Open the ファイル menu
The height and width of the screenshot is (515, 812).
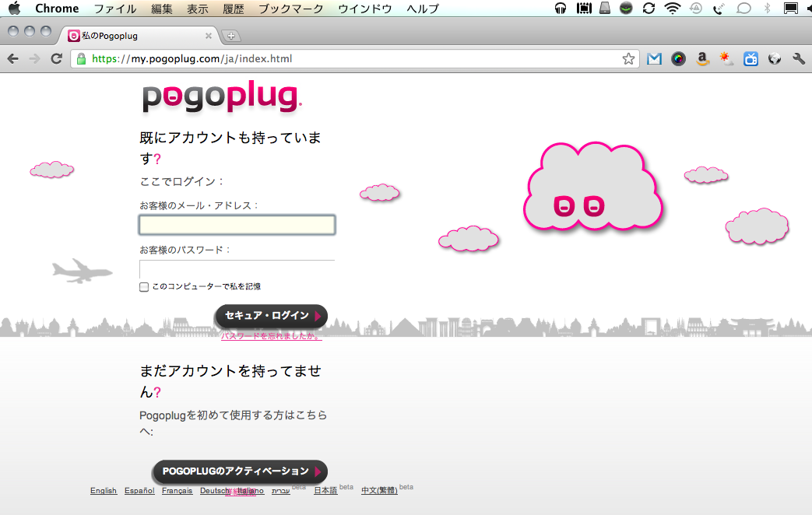coord(115,9)
